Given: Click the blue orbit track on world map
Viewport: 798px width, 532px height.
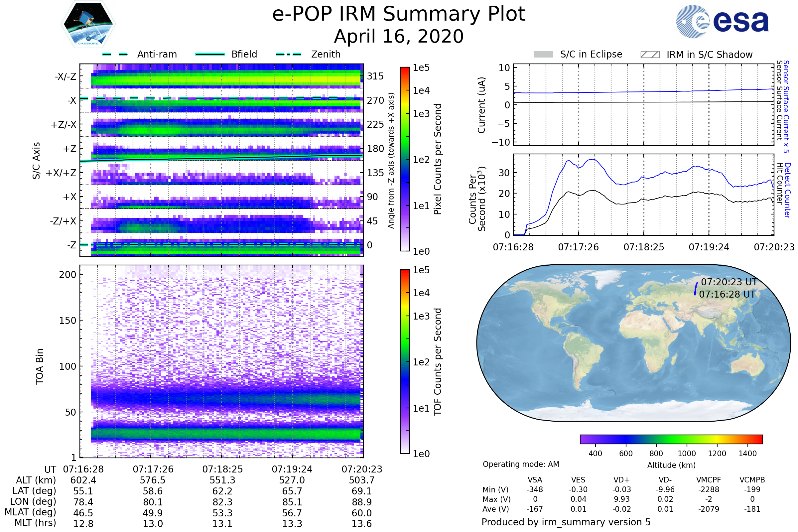Looking at the screenshot, I should pyautogui.click(x=696, y=289).
